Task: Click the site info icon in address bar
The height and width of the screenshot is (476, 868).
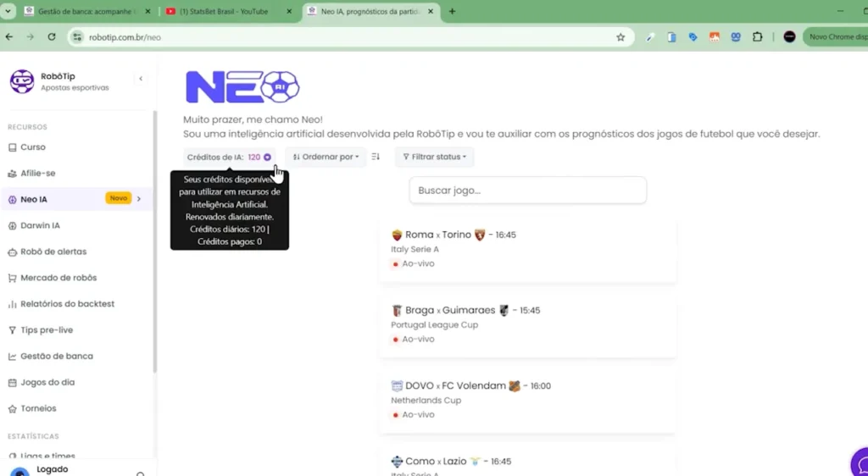Action: tap(77, 37)
